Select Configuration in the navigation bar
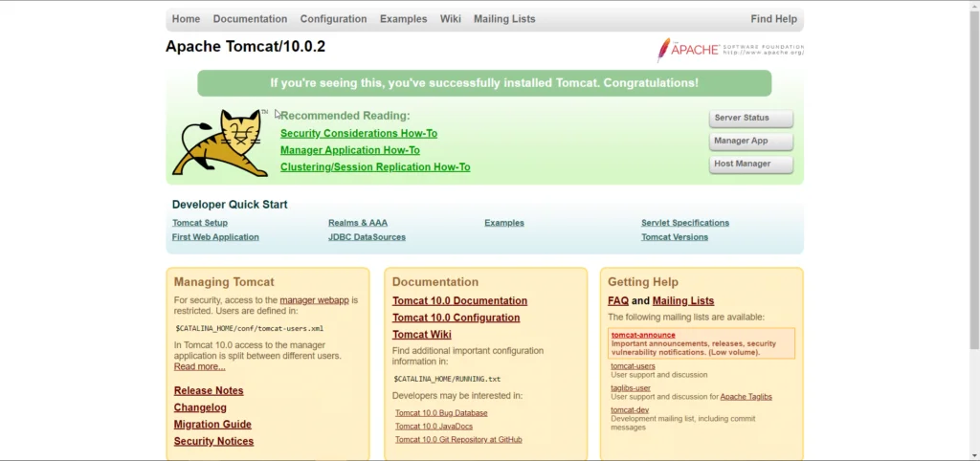980x461 pixels. coord(333,19)
